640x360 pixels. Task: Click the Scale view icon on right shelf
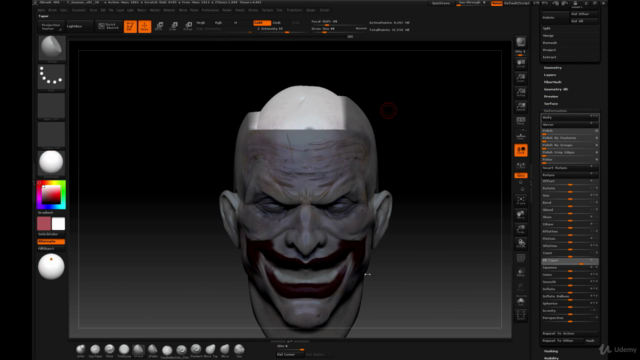pyautogui.click(x=521, y=229)
